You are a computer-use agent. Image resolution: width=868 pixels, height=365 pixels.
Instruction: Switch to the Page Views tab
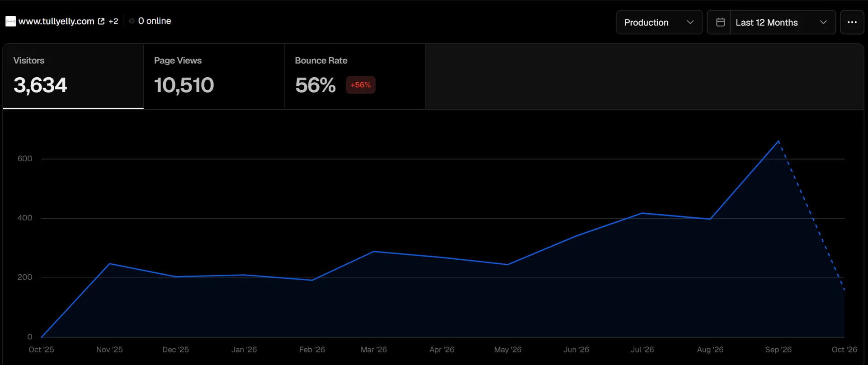tap(214, 76)
